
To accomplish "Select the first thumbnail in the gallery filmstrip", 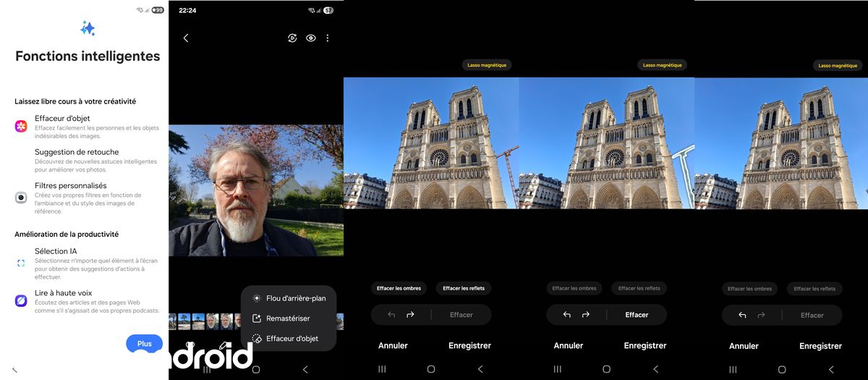I will click(171, 321).
